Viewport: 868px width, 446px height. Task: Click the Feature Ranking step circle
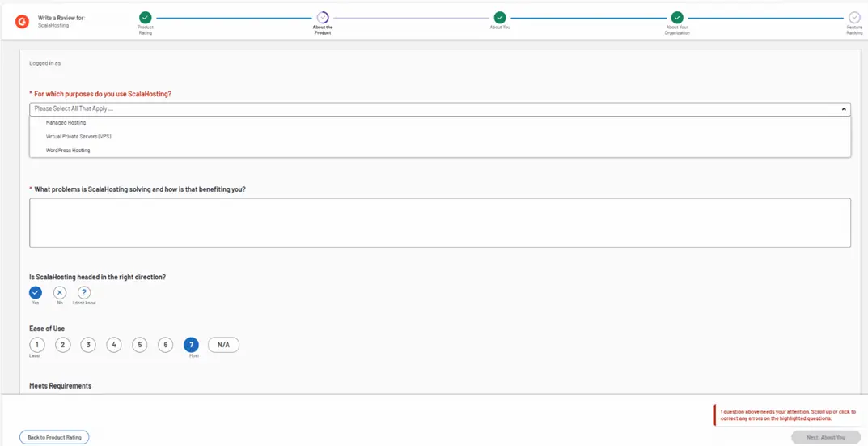[854, 17]
